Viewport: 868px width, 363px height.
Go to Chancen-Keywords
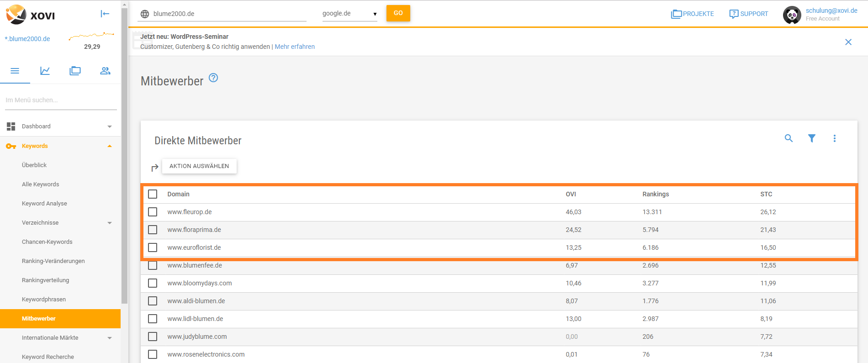pos(47,242)
